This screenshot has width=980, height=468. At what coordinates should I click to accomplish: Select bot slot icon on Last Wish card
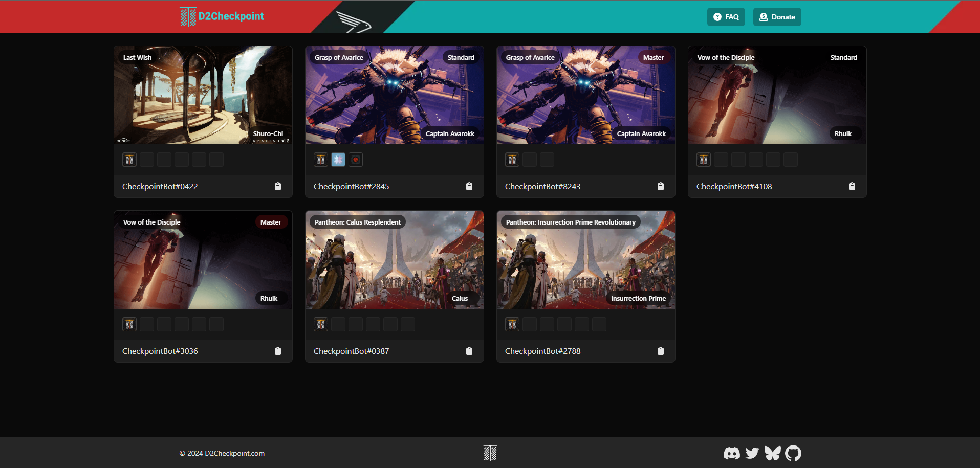tap(129, 160)
